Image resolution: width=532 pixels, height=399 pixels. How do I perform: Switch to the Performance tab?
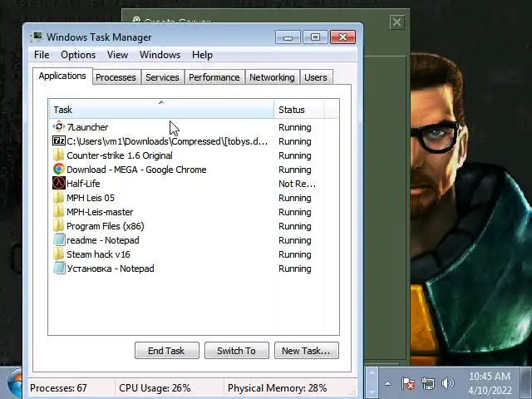click(x=214, y=77)
